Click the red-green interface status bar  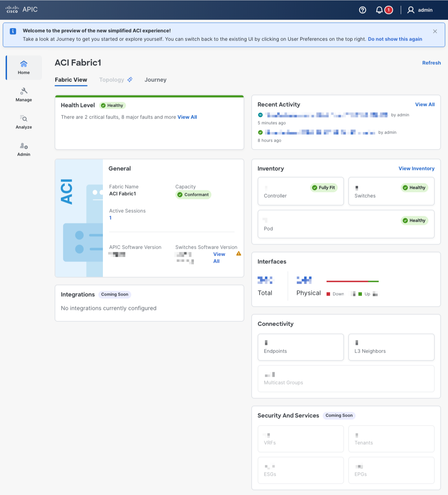tap(352, 281)
